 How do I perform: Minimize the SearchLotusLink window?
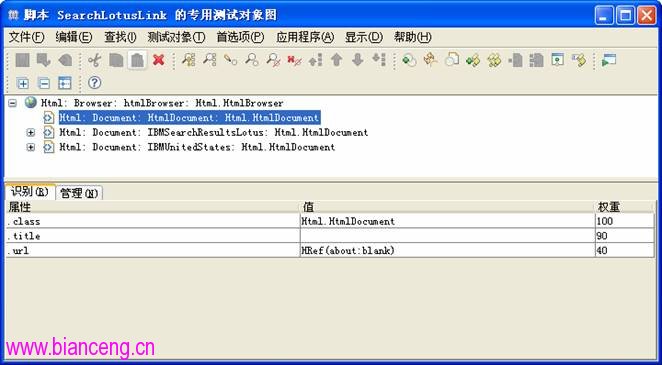[605, 16]
